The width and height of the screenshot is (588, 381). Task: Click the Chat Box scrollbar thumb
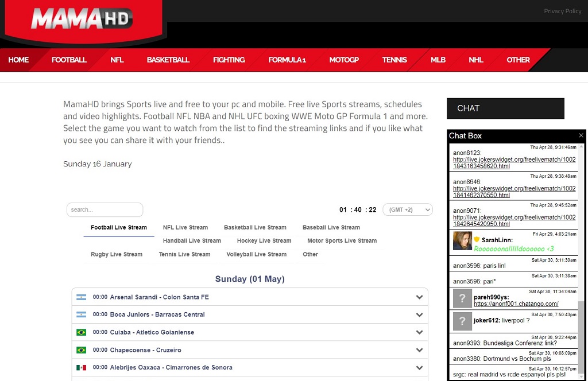(x=581, y=337)
